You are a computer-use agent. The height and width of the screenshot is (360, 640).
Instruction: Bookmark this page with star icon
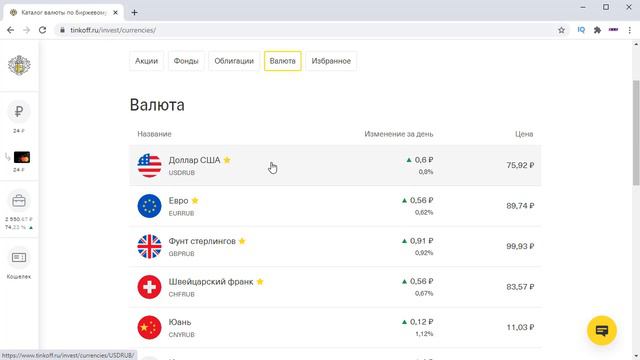pos(562,30)
